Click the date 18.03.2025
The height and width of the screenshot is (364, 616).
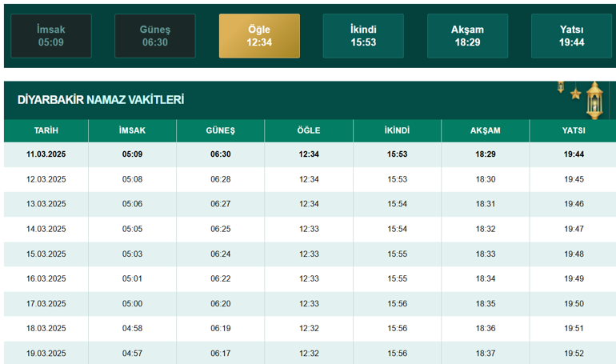point(46,328)
